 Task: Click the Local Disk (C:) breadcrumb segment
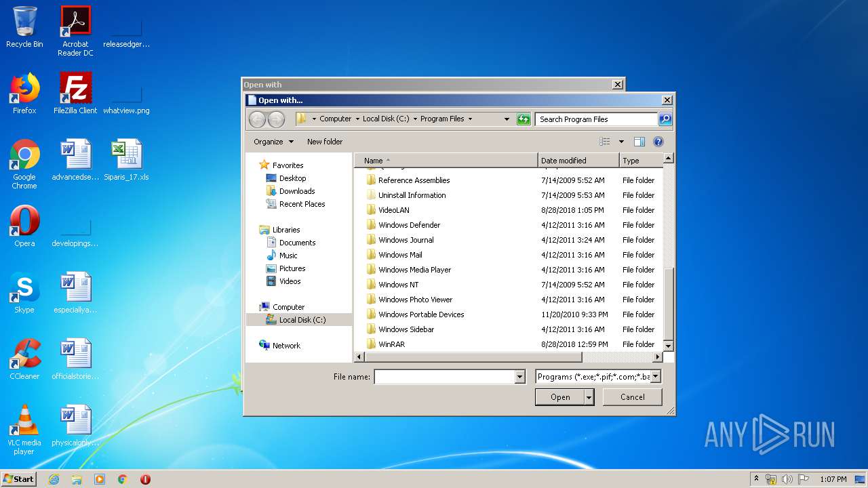[x=385, y=119]
